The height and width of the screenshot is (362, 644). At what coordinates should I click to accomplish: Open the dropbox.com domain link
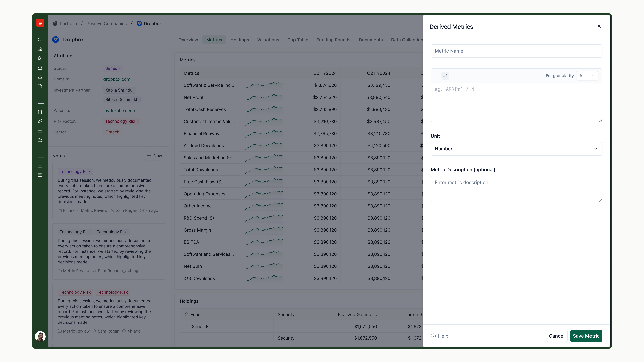click(x=117, y=79)
